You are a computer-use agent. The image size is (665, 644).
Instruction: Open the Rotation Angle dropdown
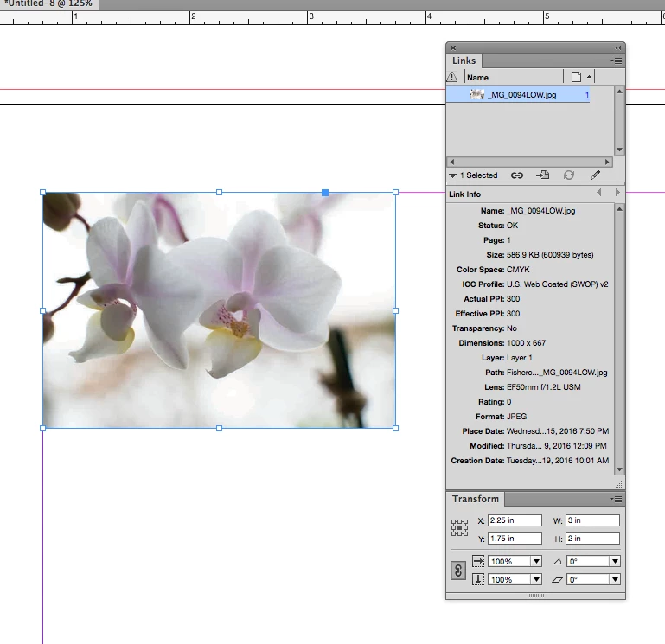(x=615, y=561)
